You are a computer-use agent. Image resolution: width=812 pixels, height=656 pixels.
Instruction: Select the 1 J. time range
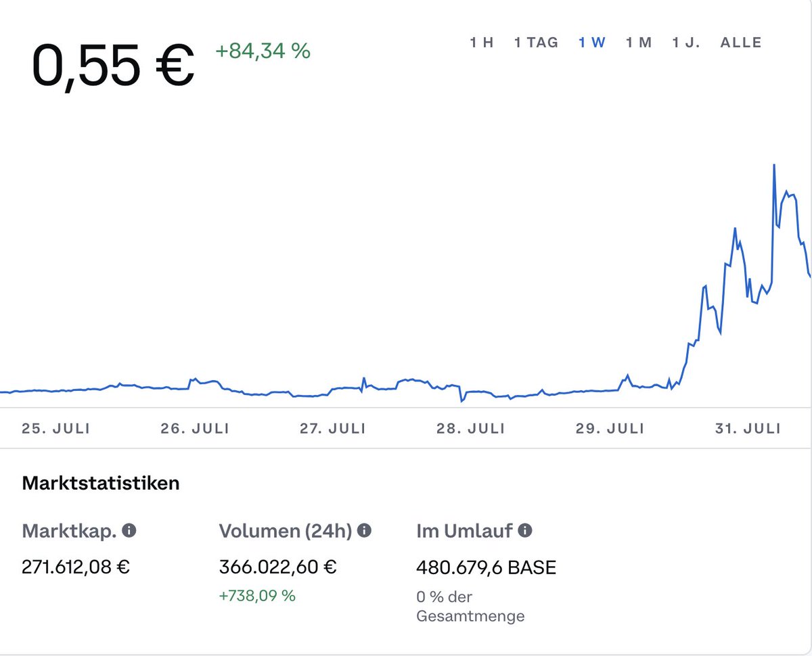pyautogui.click(x=686, y=43)
